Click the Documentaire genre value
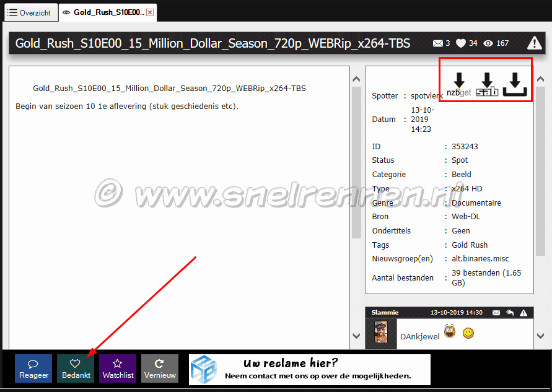 point(476,203)
